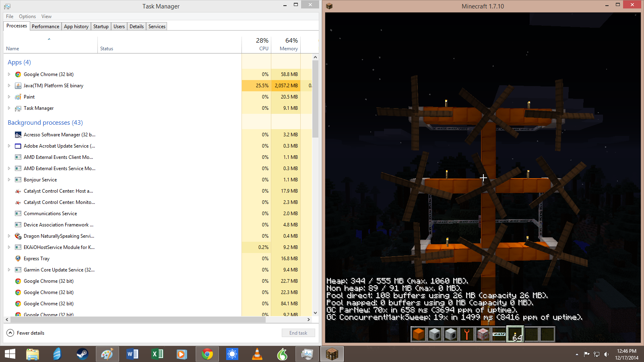Select the red patterned block hotbar slot
644x362 pixels.
pos(483,334)
